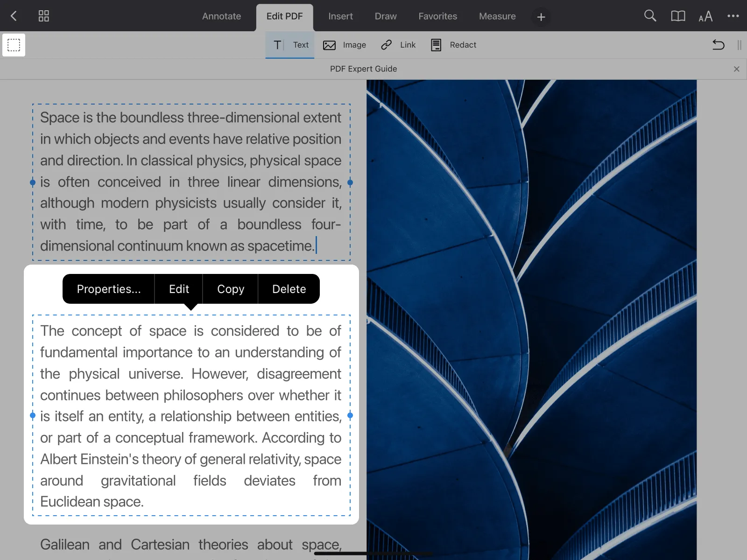Screen dimensions: 747x560
Task: Select the Image editing tool
Action: 344,45
